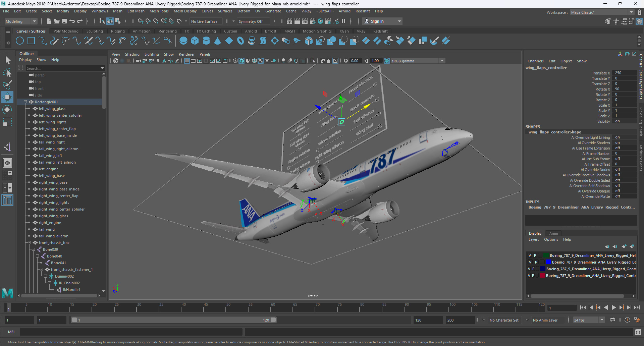Viewport: 644px width, 346px height.
Task: Toggle visibility V of Geometry layer
Action: [529, 269]
